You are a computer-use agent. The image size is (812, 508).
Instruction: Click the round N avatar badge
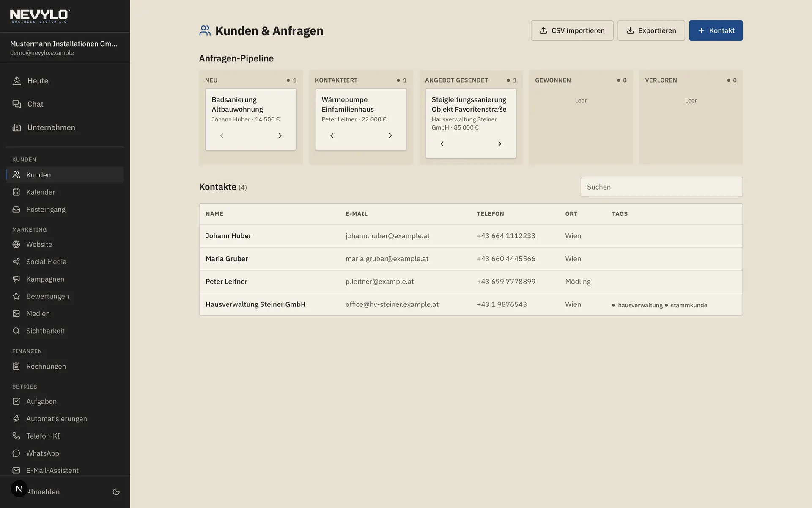pyautogui.click(x=19, y=489)
